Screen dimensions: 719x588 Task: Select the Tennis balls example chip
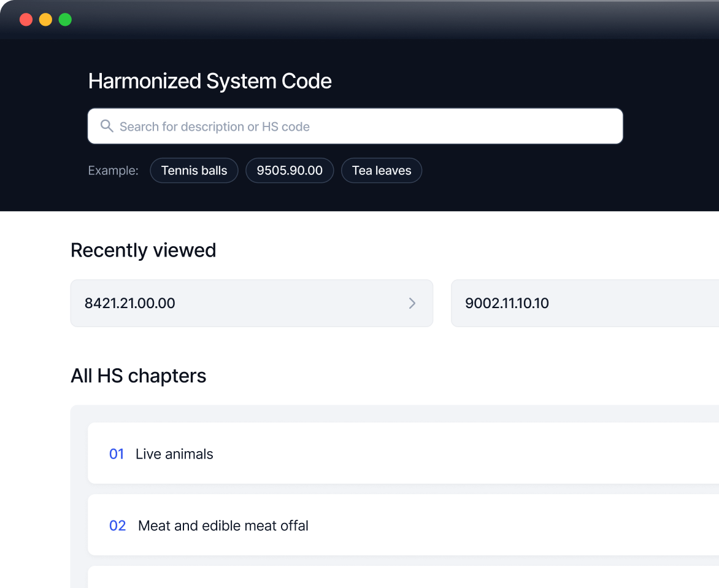(194, 171)
